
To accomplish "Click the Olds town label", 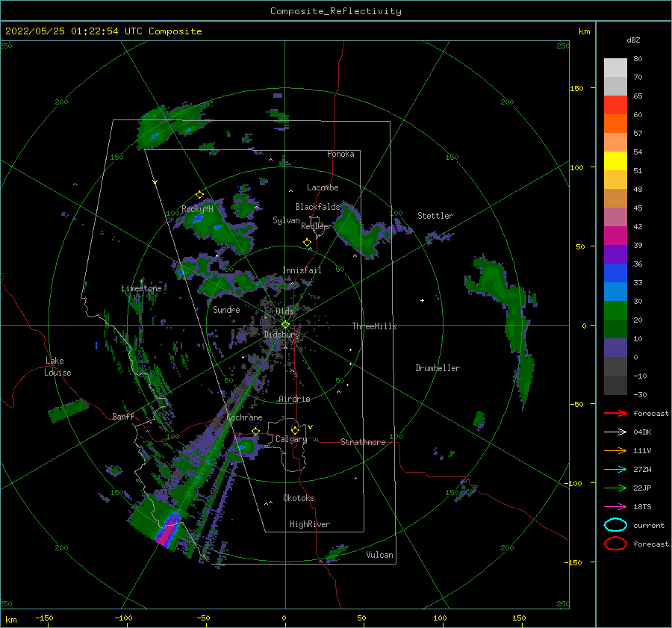I will (x=284, y=311).
